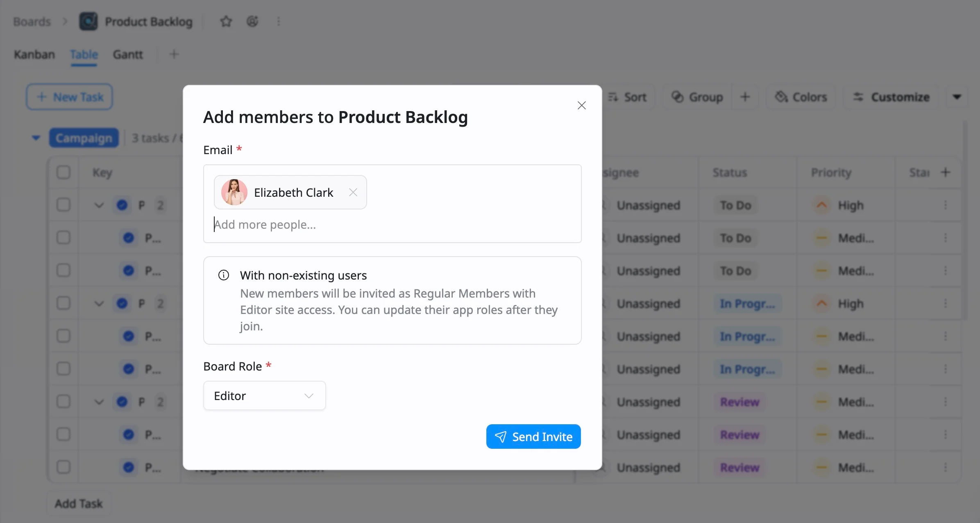This screenshot has width=980, height=523.
Task: Open row menu for third To Do task
Action: click(946, 271)
